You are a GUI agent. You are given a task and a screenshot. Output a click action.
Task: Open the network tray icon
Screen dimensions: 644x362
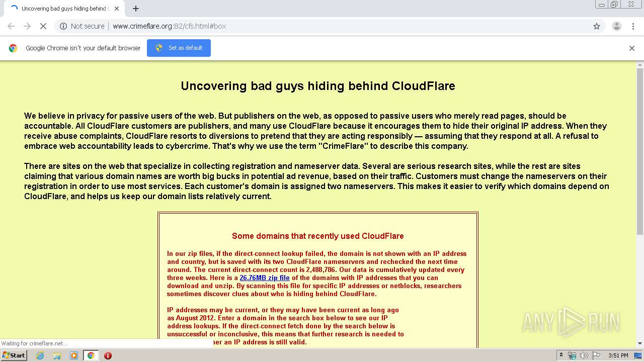pos(572,355)
